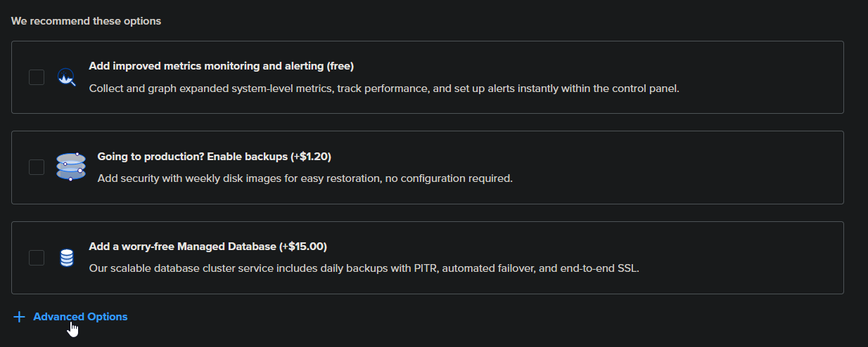
Task: Click the 'We recommend these options' heading
Action: (86, 21)
